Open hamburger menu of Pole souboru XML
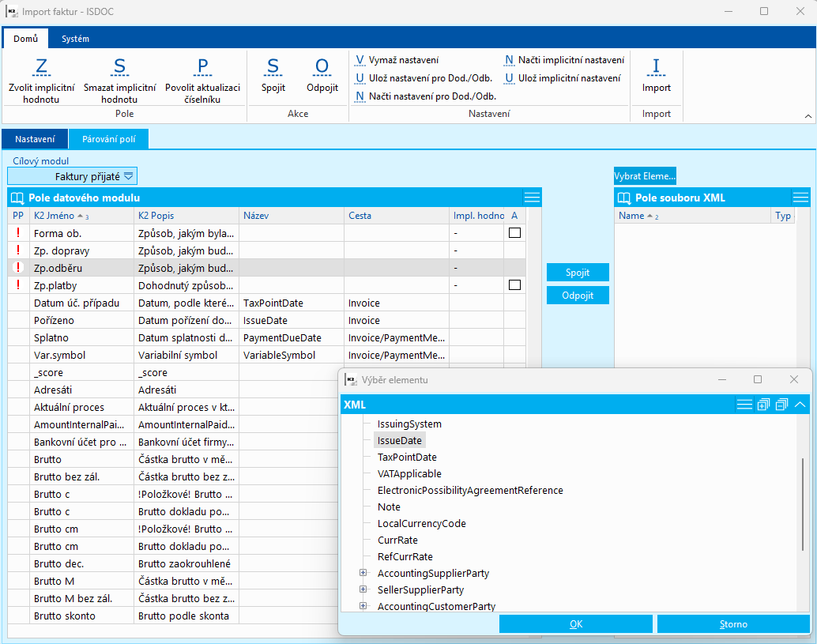 point(800,198)
